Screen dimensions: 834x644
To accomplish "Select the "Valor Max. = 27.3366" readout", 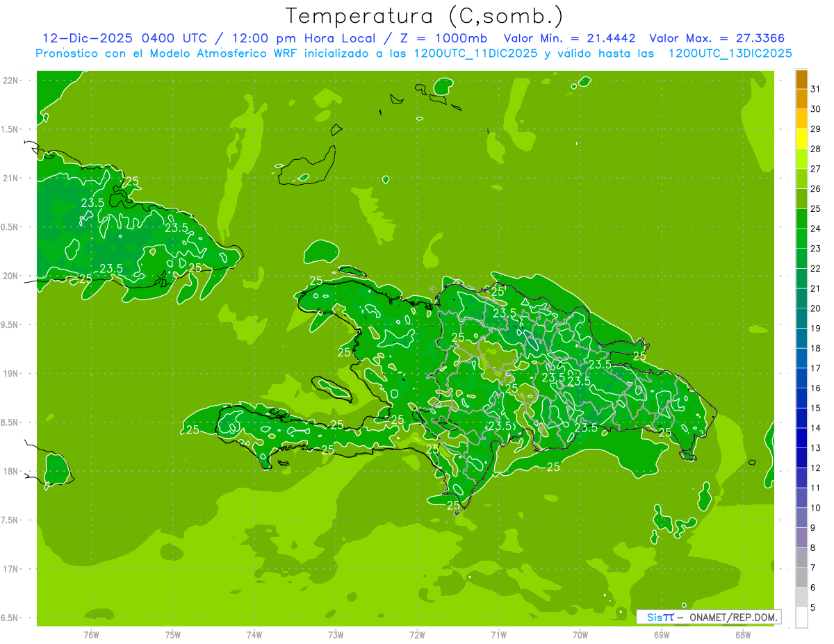I will click(719, 38).
